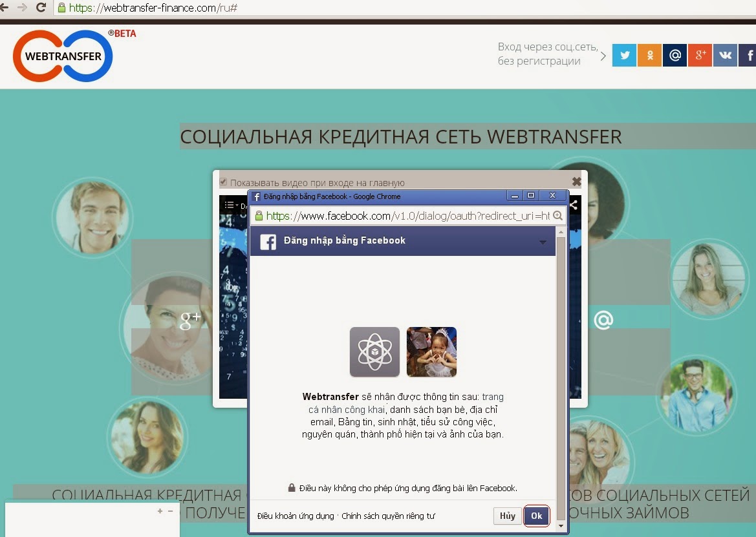Toggle 'Показывать видео при входе на главную' checkbox

(x=223, y=182)
